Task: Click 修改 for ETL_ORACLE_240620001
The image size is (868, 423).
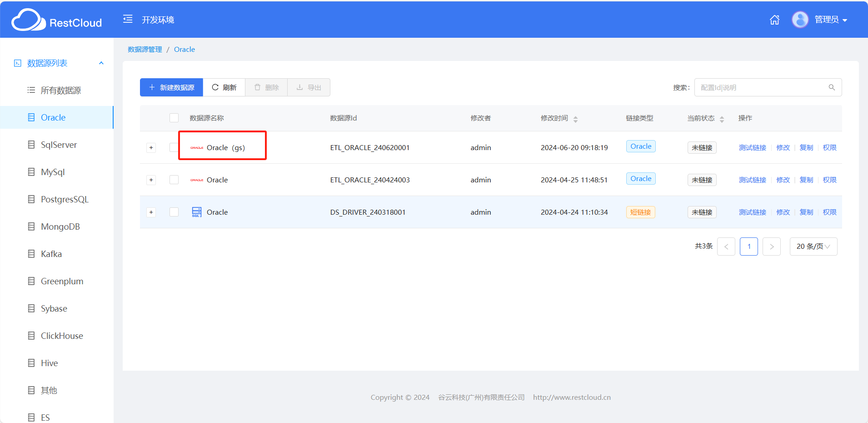Action: click(x=783, y=147)
